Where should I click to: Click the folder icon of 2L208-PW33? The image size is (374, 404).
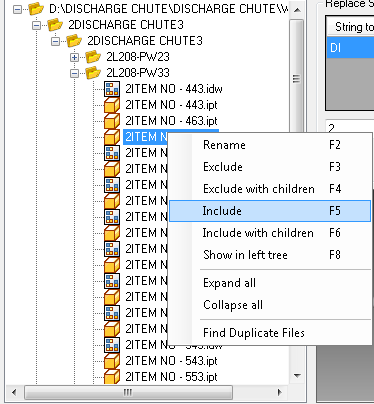pos(93,73)
